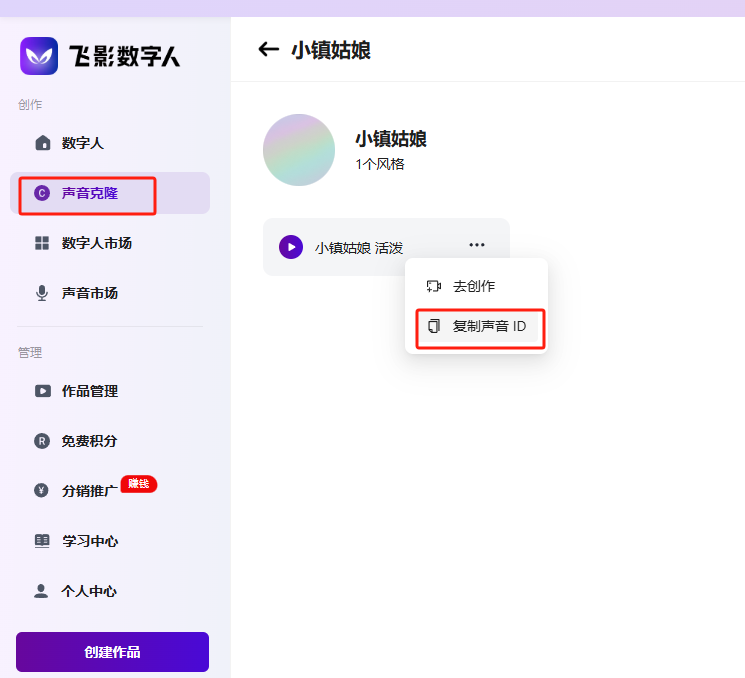Click the 飞影数字人 butterfly logo icon
The image size is (745, 678).
39,56
